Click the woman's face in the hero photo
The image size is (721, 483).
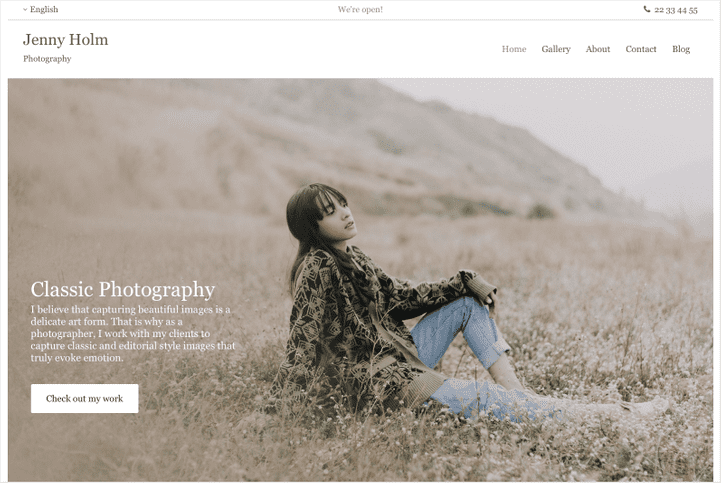pyautogui.click(x=336, y=217)
